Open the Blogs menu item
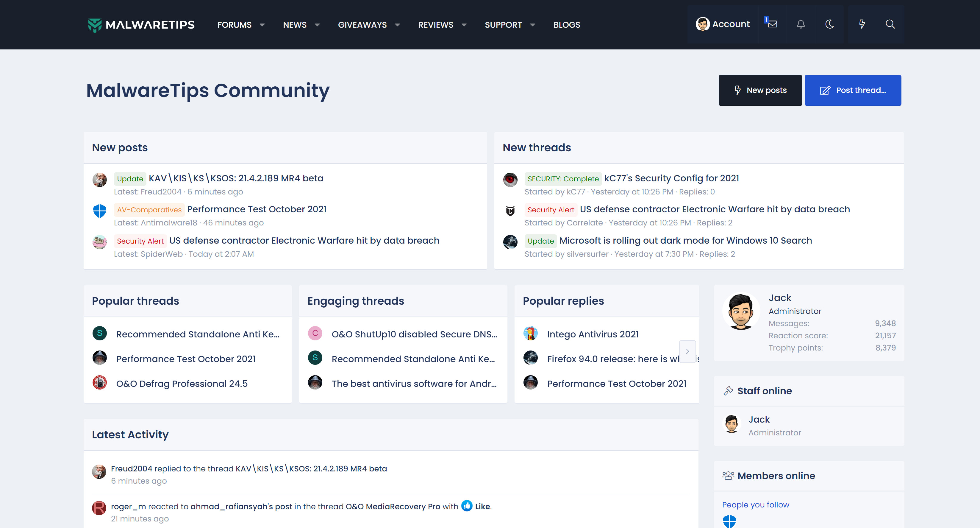This screenshot has height=528, width=980. click(566, 25)
